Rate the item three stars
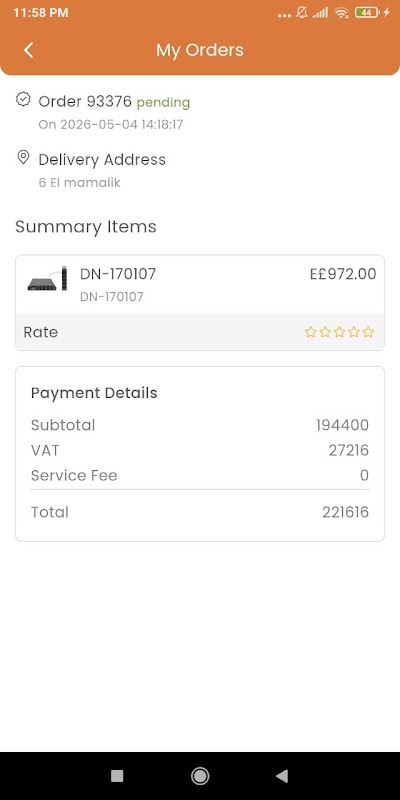Viewport: 400px width, 800px height. pyautogui.click(x=339, y=332)
